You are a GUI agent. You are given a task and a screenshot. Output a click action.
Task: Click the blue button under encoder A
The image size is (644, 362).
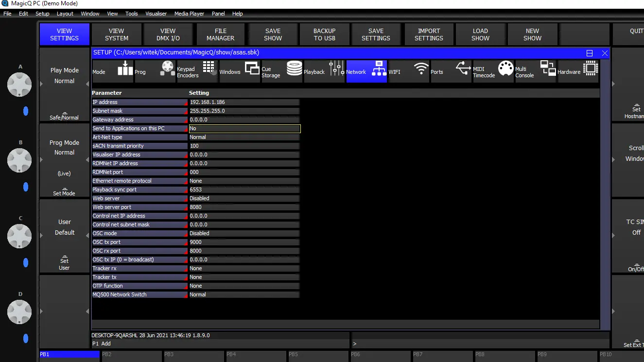(26, 111)
